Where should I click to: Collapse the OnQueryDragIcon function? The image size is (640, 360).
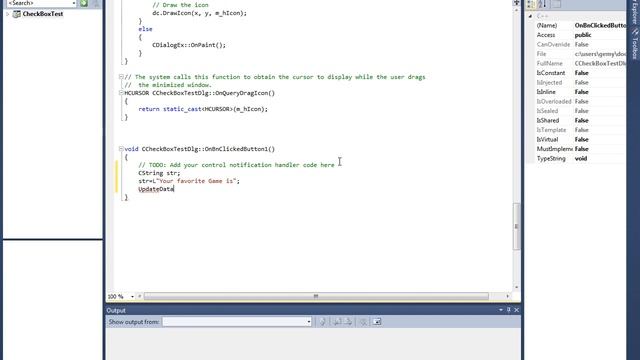point(121,93)
